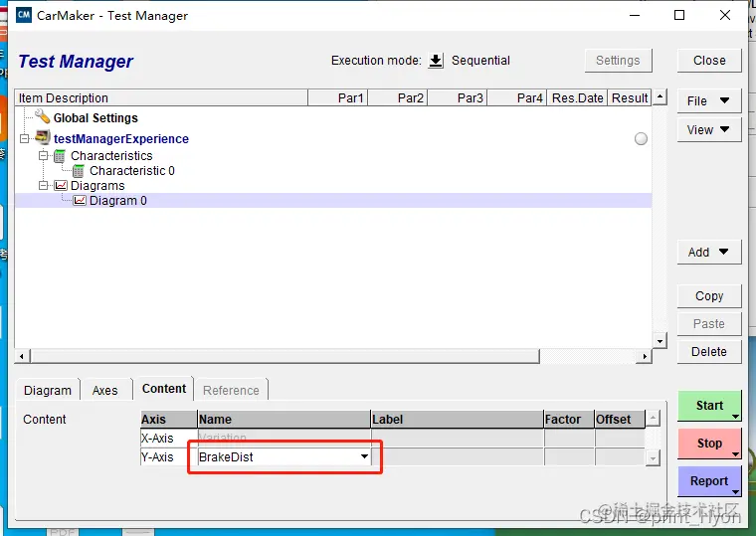Viewport: 756px width, 536px height.
Task: Click the Paste button
Action: tap(709, 324)
